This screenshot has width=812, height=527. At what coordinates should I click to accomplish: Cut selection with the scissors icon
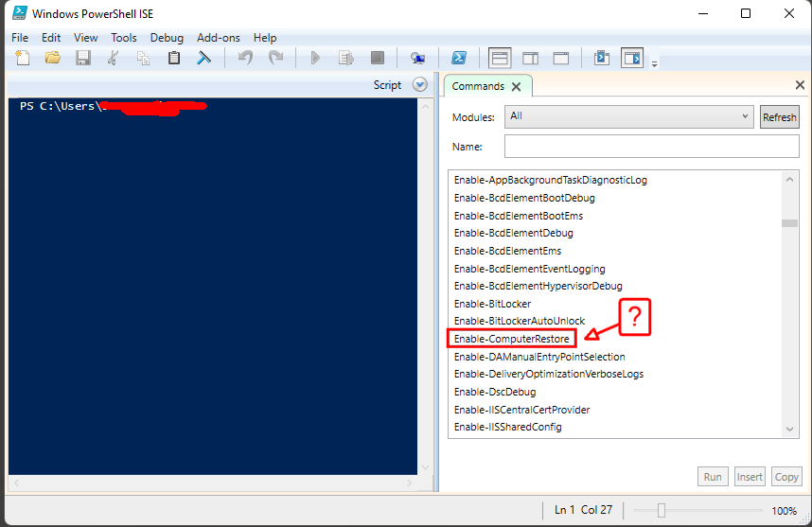tap(113, 58)
